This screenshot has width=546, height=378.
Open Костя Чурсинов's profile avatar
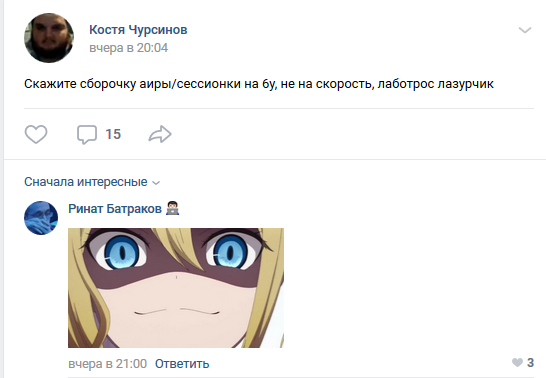[49, 38]
